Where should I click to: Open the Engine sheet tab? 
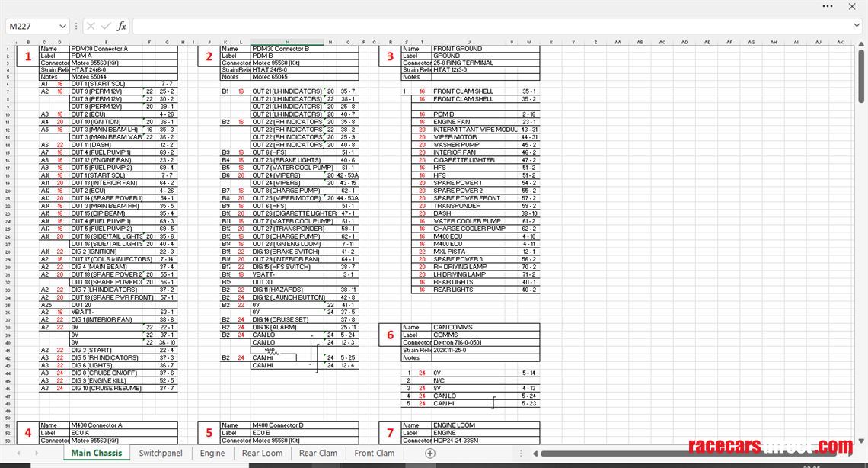[212, 454]
